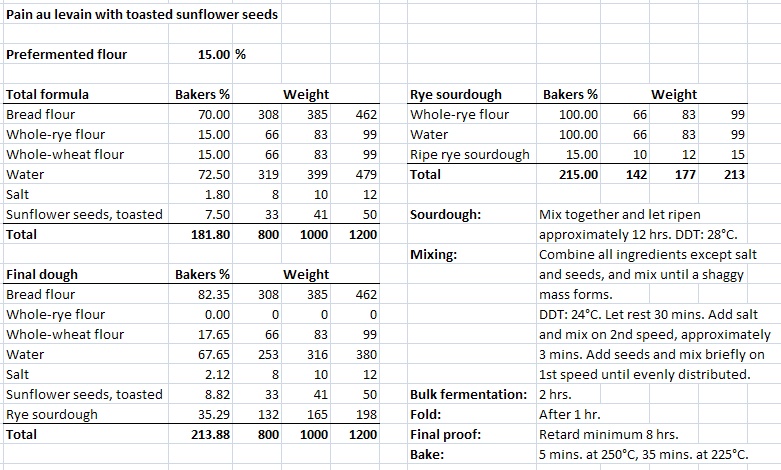Select the 'Total formula' header cell
This screenshot has width=781, height=470.
click(x=48, y=94)
